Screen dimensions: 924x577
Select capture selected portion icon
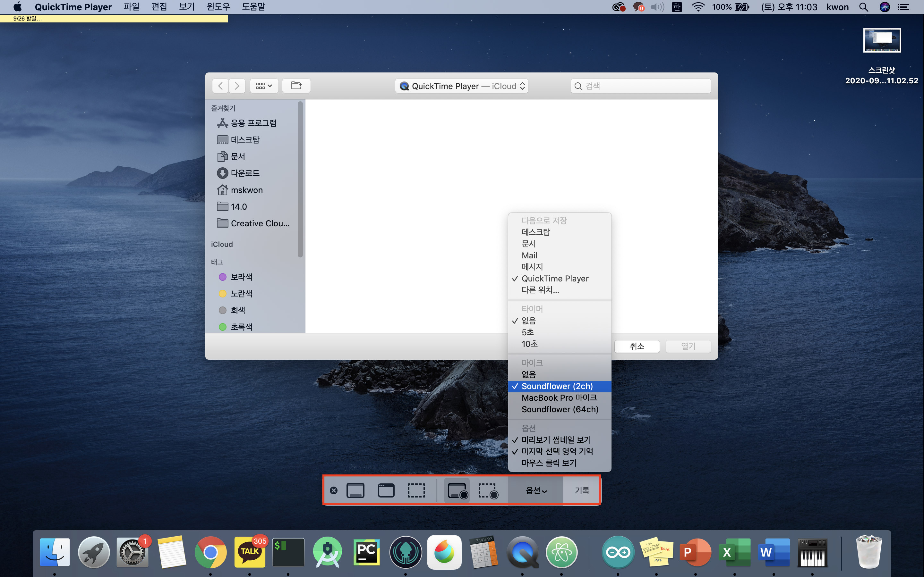click(x=416, y=490)
